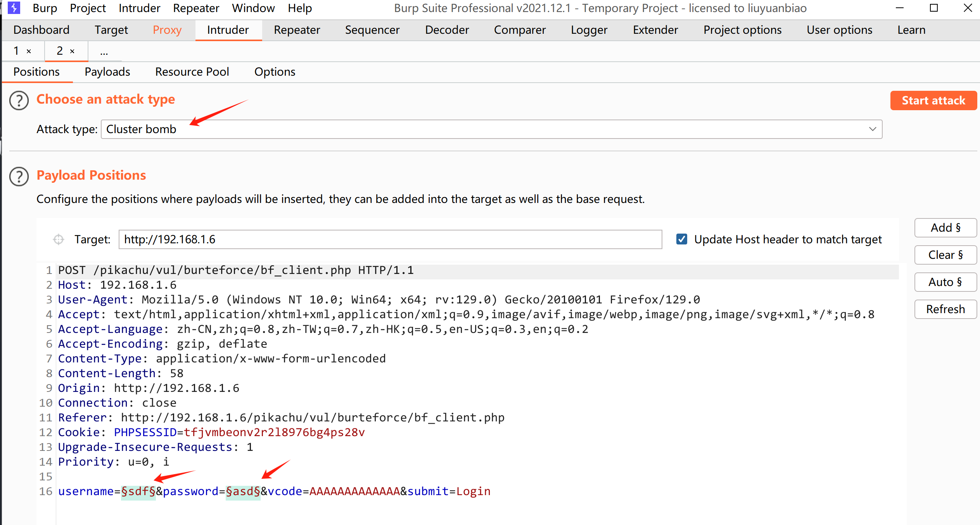Open new Intruder tab with ellipsis
Viewport: 980px width, 525px height.
pos(104,51)
